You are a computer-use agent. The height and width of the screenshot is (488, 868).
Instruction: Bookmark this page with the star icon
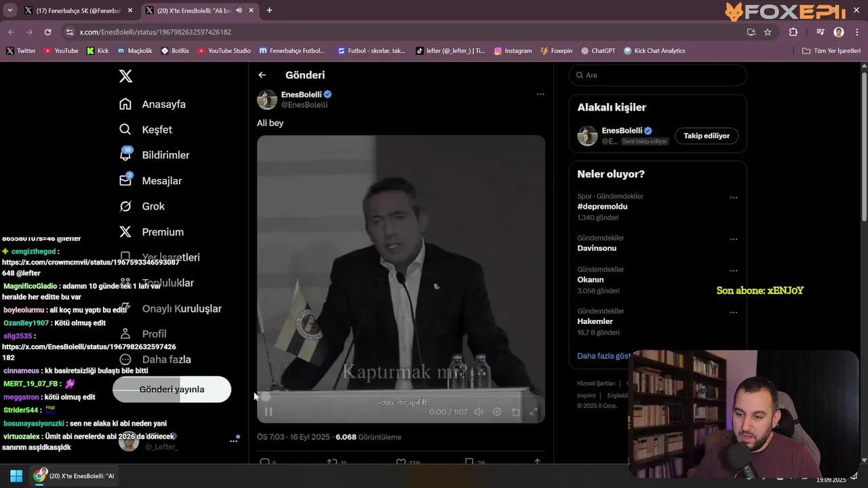point(768,32)
